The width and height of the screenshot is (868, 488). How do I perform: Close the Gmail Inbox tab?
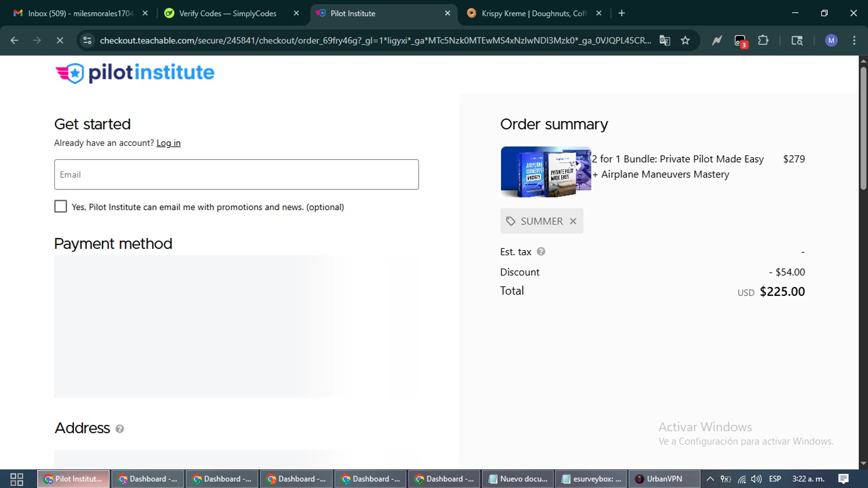pos(145,13)
